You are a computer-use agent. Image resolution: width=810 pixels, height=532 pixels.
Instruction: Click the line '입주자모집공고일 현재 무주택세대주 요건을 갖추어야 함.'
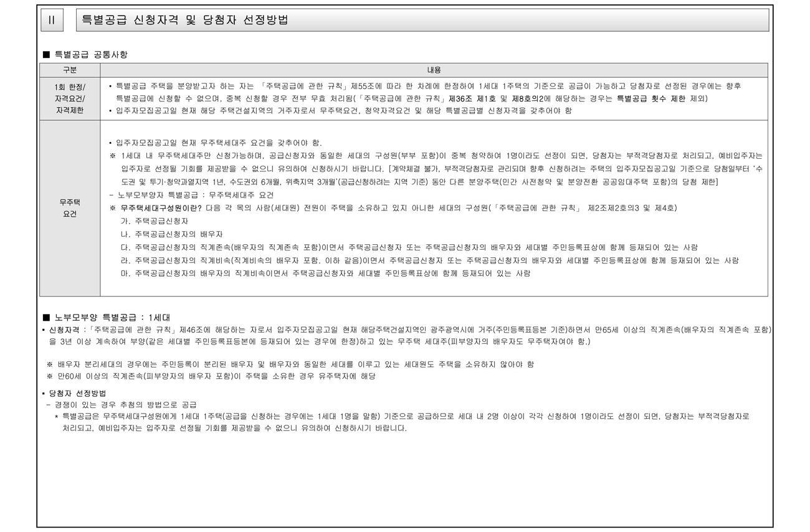[x=215, y=143]
